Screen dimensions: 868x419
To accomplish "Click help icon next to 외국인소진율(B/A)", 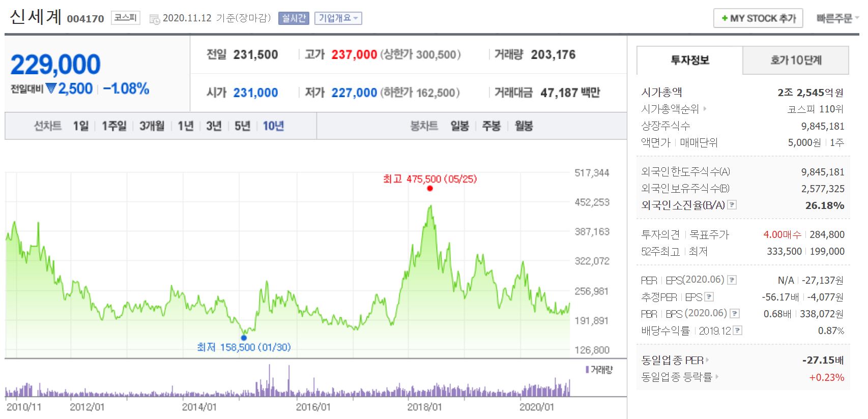I will [732, 205].
